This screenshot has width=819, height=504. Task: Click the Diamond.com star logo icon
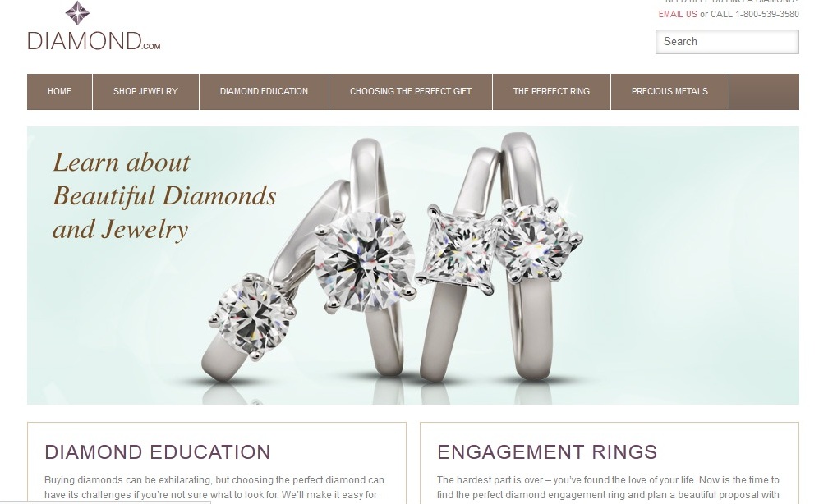(x=77, y=13)
